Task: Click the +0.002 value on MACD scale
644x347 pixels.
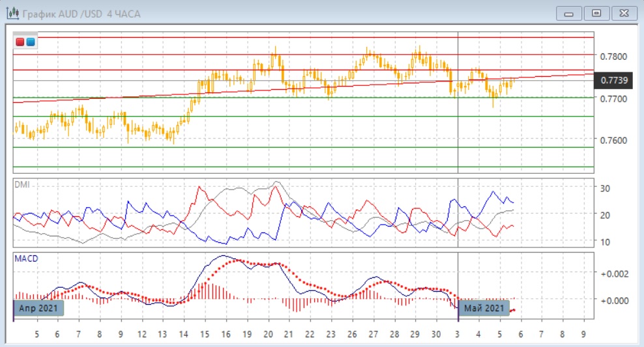Action: click(x=613, y=273)
